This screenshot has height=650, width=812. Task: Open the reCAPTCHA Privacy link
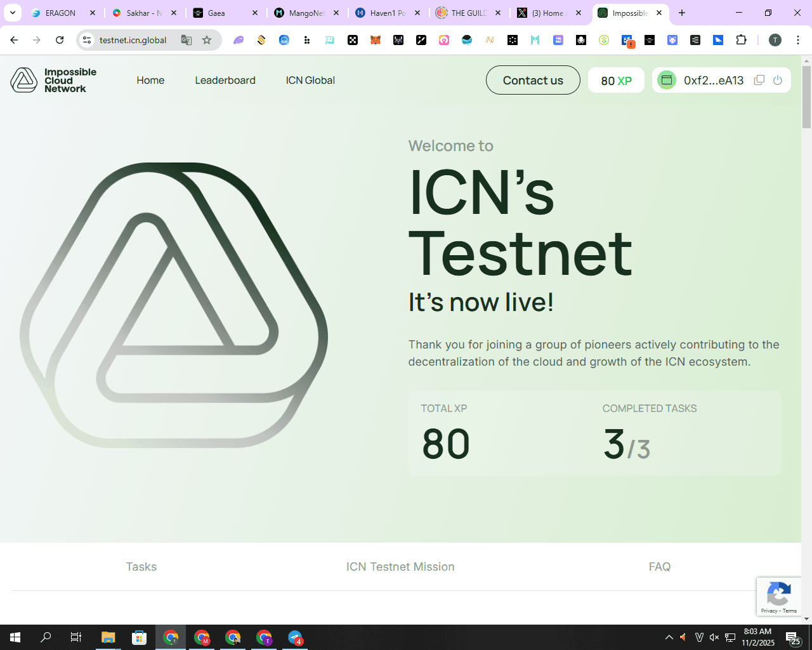(x=769, y=611)
